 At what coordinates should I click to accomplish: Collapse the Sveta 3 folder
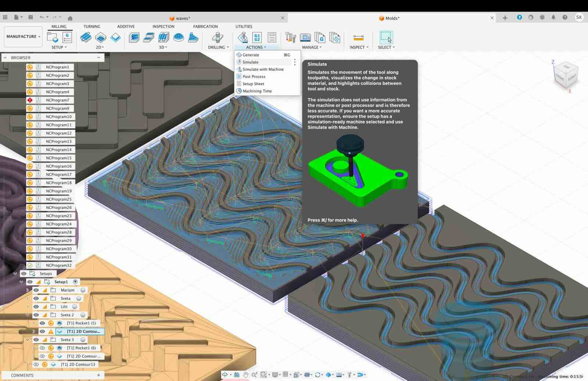(x=28, y=340)
